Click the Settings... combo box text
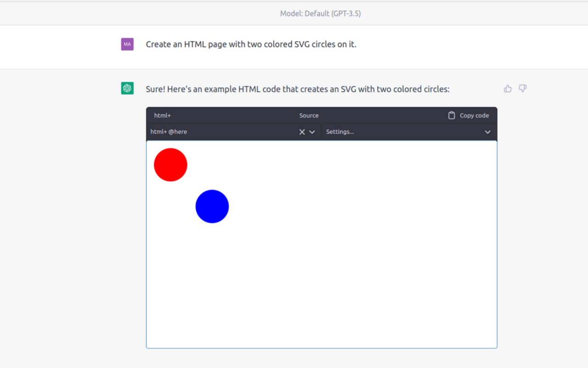Viewport: 588px width, 368px height. pos(340,132)
